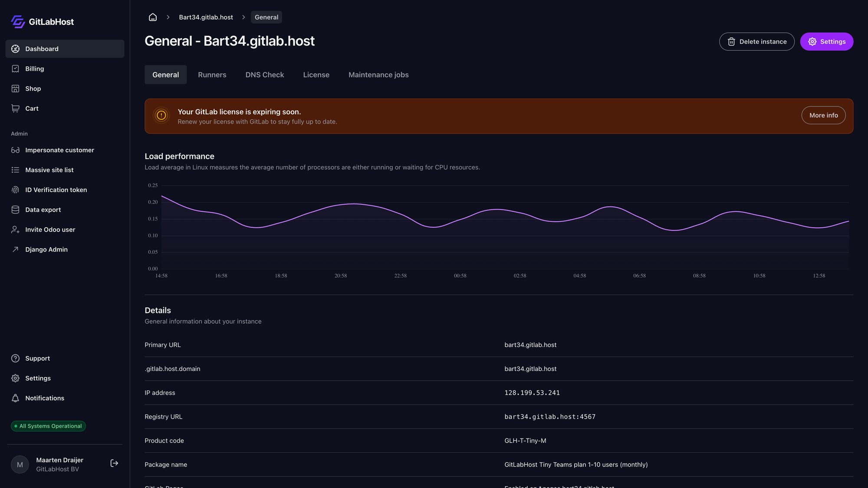Open Notifications
The height and width of the screenshot is (488, 868).
click(44, 398)
